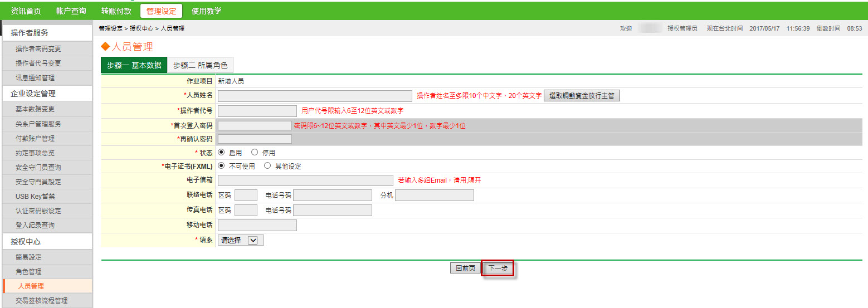
Task: Go to USB Key暂禁 in sidebar
Action: click(x=35, y=196)
